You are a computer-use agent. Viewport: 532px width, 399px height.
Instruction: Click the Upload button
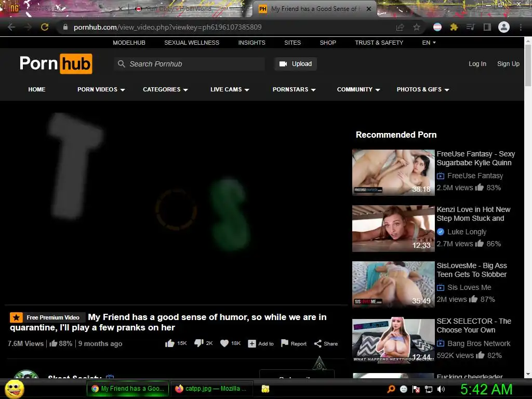pyautogui.click(x=296, y=64)
